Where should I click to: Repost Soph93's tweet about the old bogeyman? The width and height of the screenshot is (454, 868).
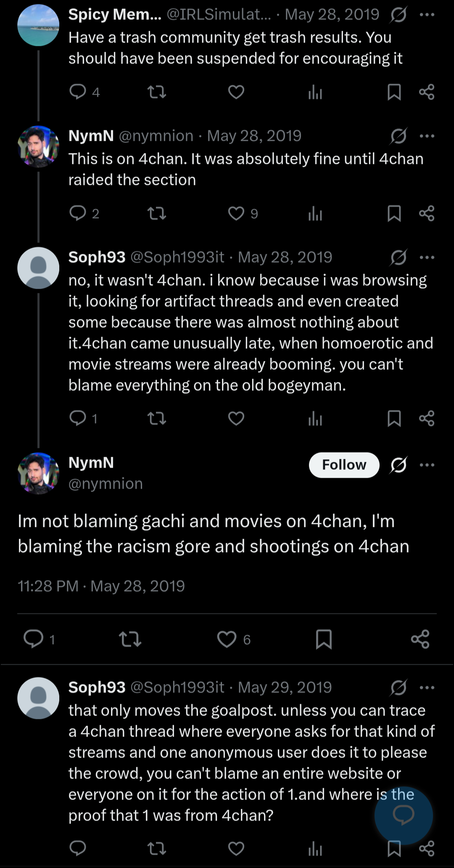tap(157, 418)
